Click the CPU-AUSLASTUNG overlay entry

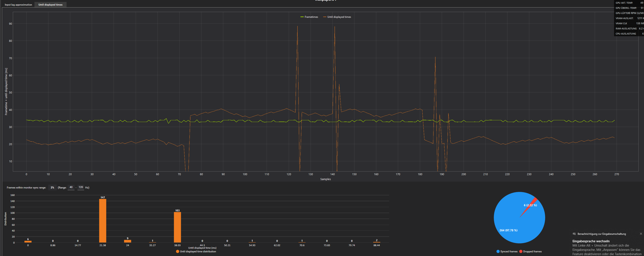point(626,34)
